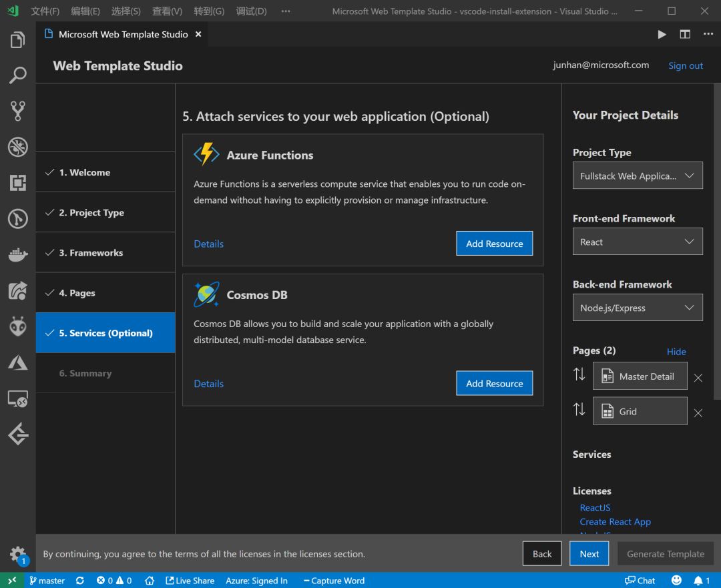The width and height of the screenshot is (721, 588).
Task: Click the synchronize changes icon in status bar
Action: click(80, 581)
